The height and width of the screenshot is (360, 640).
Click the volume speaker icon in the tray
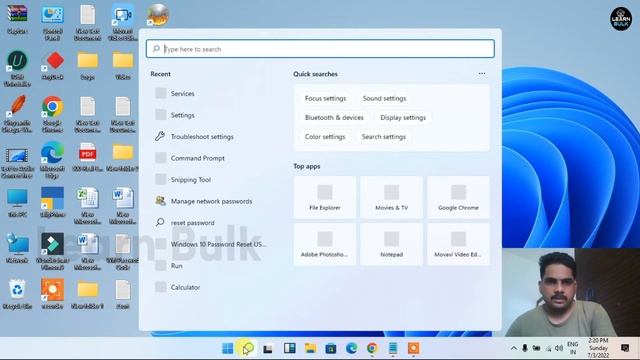pyautogui.click(x=559, y=348)
